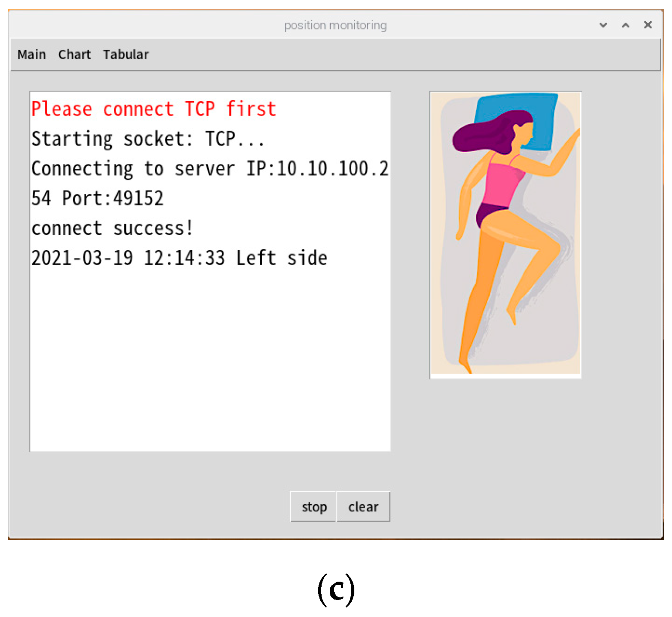The width and height of the screenshot is (672, 617).
Task: Click the empty menu bar area beside Tabular
Action: 392,55
